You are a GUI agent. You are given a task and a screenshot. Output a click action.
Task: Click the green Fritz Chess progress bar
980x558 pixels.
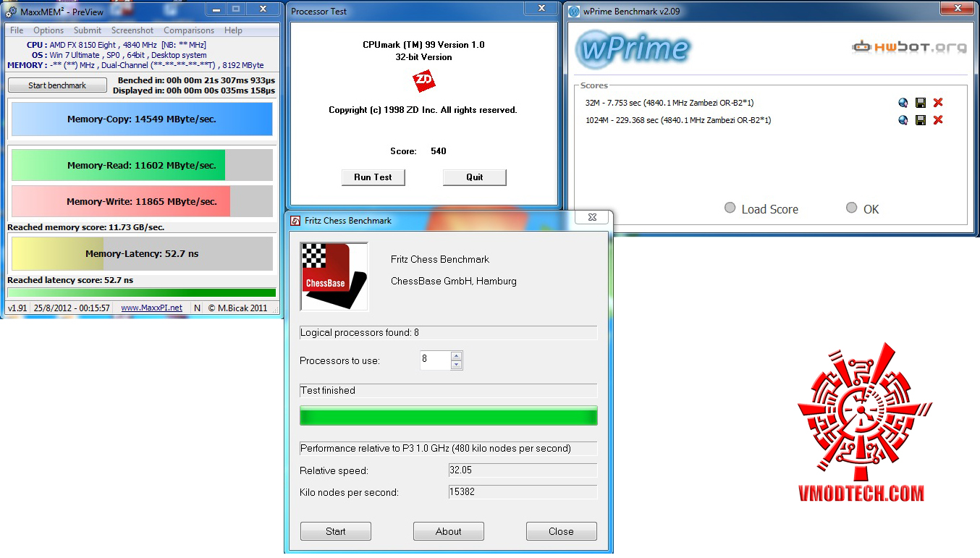coord(449,415)
